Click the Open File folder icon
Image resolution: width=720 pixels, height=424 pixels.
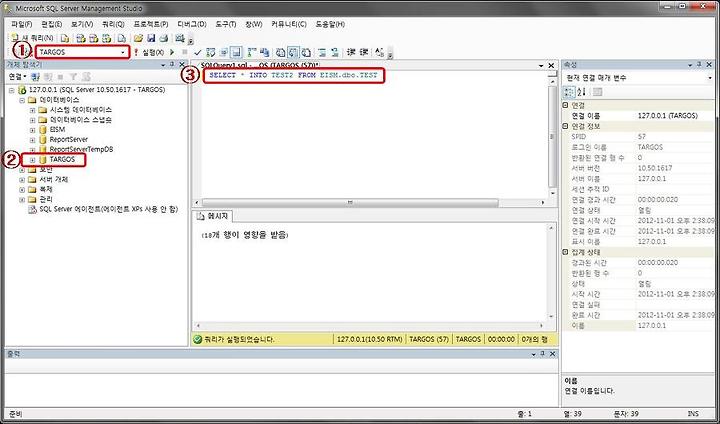pos(138,38)
